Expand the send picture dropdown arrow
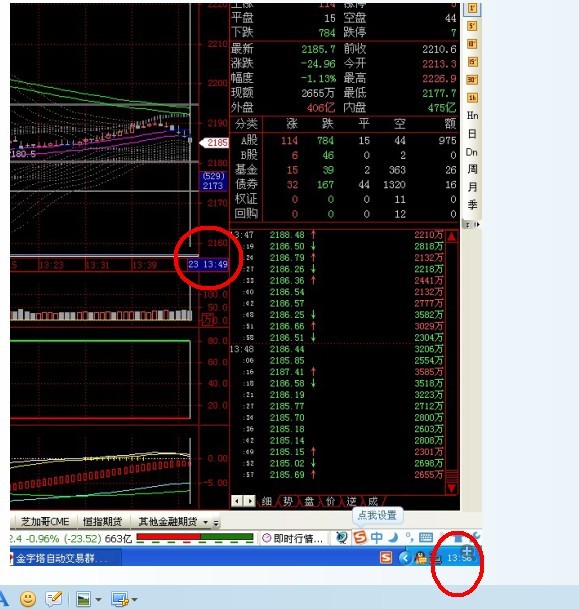579x609 pixels. (x=98, y=600)
